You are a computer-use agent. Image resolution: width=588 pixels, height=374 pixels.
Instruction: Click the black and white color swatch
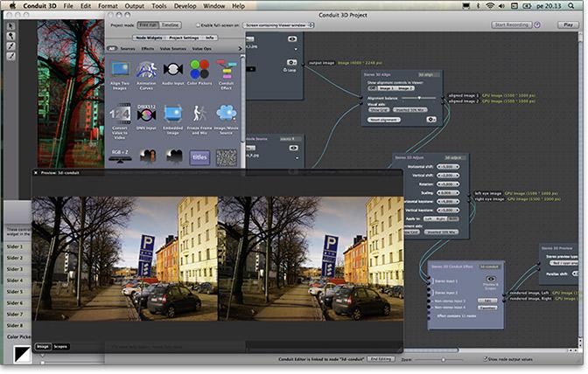point(23,355)
